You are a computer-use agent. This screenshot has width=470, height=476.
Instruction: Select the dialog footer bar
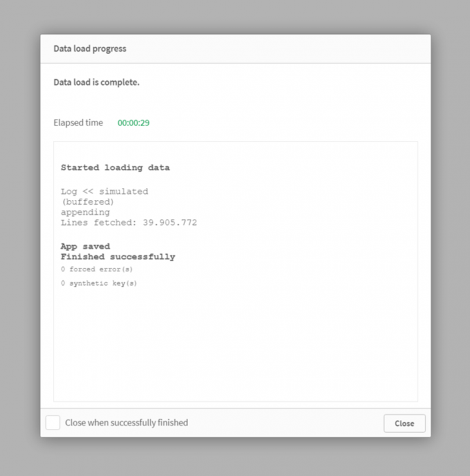238,423
